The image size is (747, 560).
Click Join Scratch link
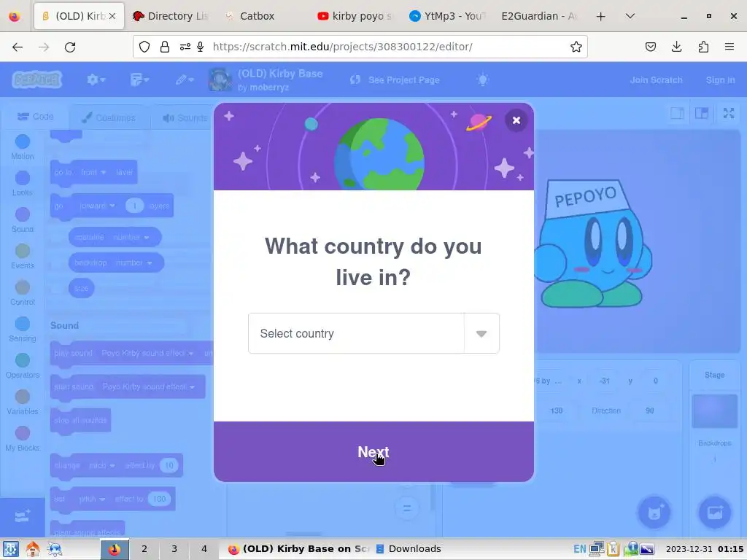pyautogui.click(x=656, y=80)
